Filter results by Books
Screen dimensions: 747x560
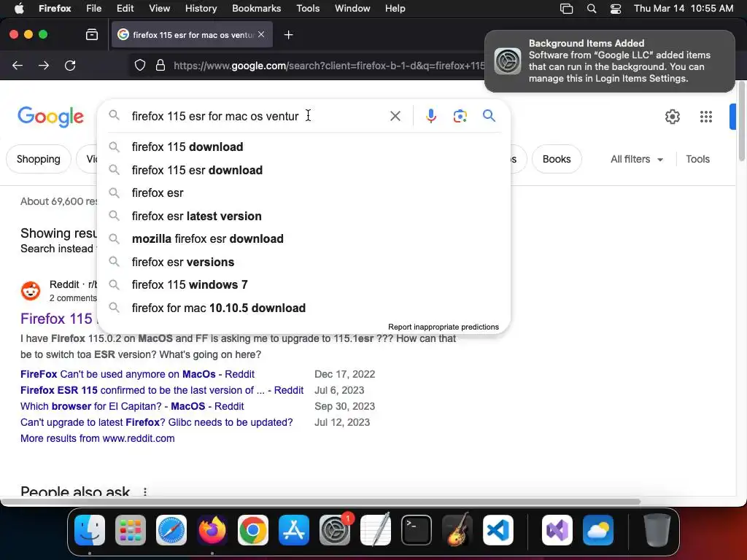click(x=556, y=159)
